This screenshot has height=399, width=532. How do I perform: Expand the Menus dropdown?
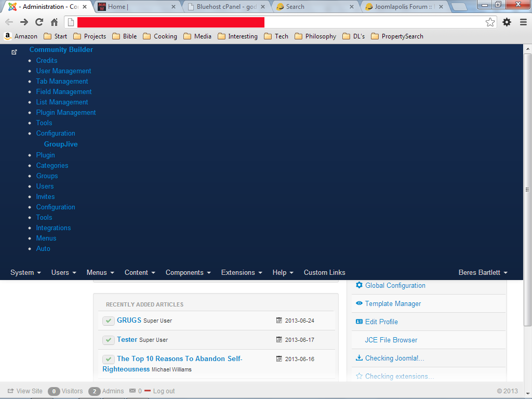point(100,272)
